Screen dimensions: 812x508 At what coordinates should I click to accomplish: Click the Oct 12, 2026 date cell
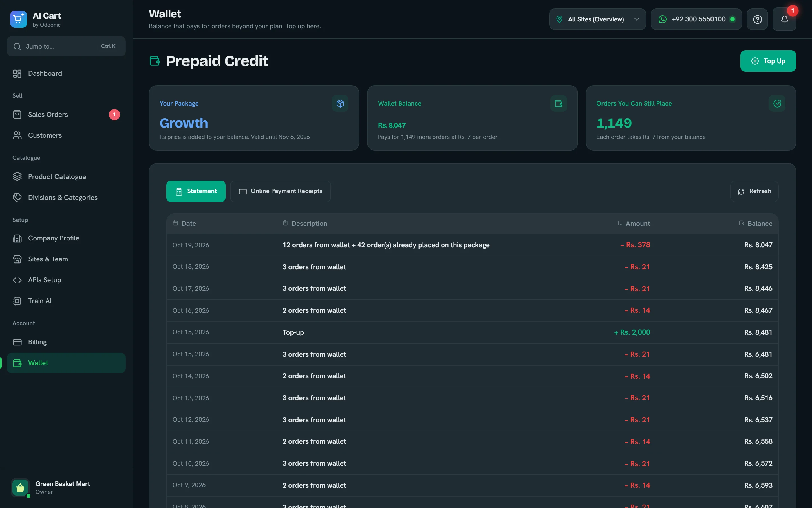pos(191,420)
